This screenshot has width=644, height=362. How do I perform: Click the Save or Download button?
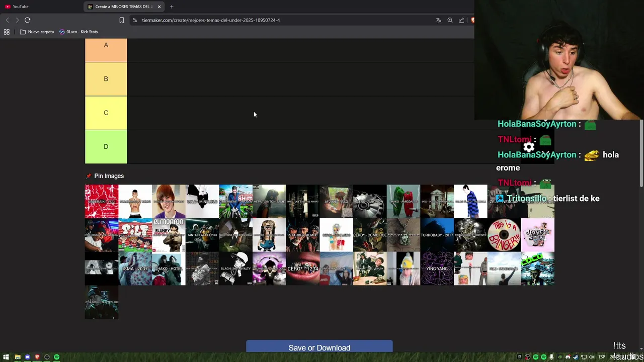[319, 347]
